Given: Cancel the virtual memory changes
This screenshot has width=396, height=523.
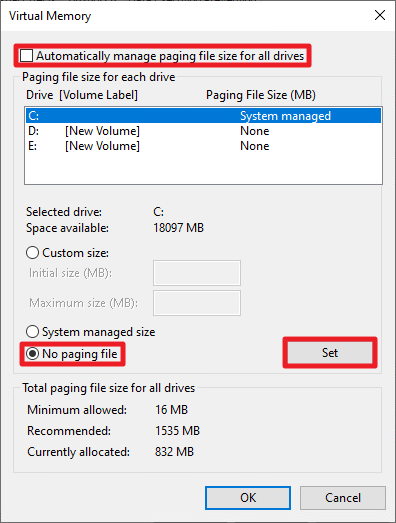Looking at the screenshot, I should coord(343,498).
